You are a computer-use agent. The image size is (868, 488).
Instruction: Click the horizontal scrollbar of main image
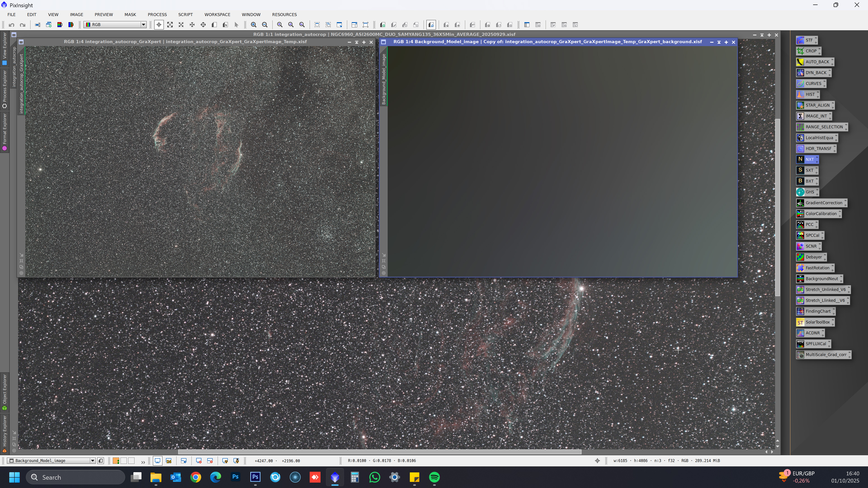point(380,452)
